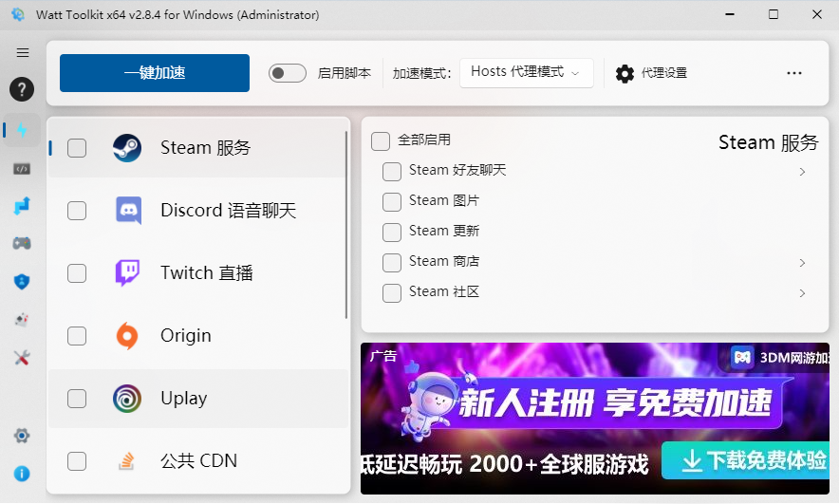Select the Twitch 直播 list row

tap(197, 273)
